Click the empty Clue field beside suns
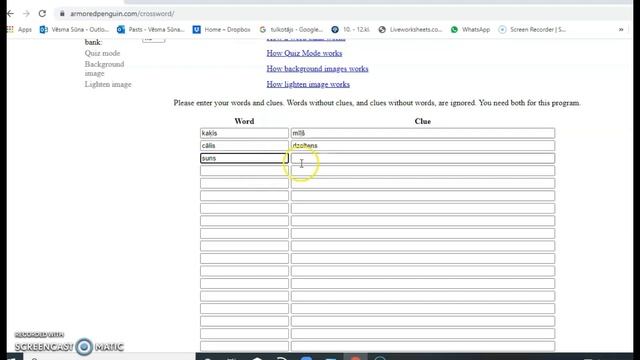This screenshot has height=360, width=640. tap(423, 158)
